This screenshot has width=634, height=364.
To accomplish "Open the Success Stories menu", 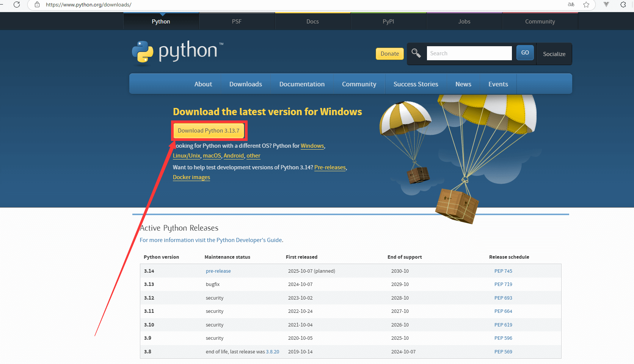I will pos(416,84).
